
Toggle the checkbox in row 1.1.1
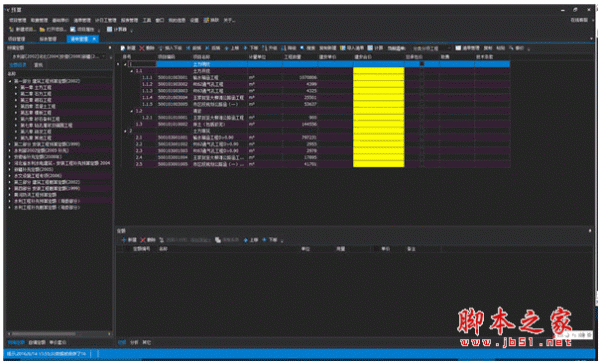point(422,77)
